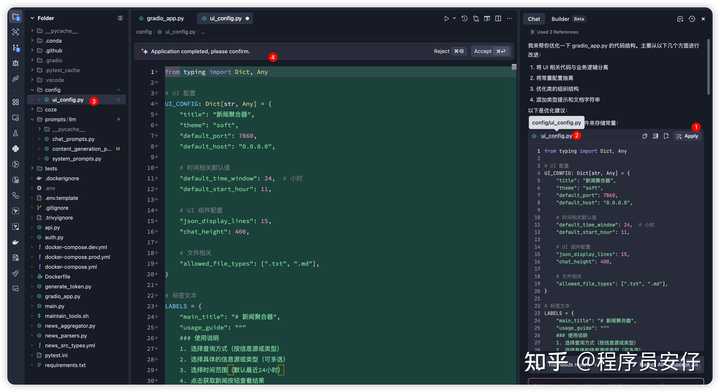Open docker-compose.prod.yml in the file tree
Viewport: 720px width, 392px height.
pos(77,257)
